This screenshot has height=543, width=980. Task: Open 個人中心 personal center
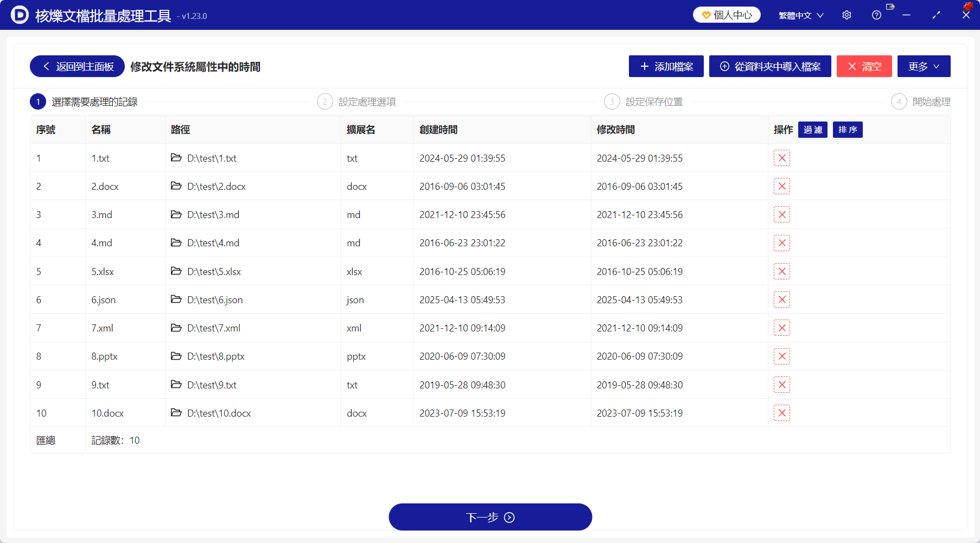pos(727,15)
